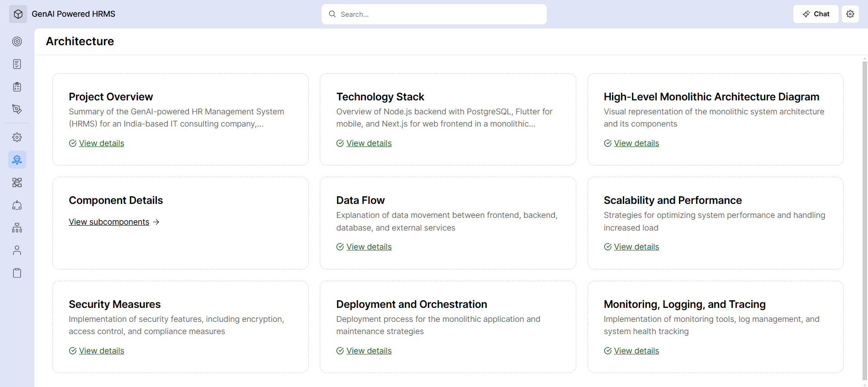Open the hierarchy org-chart sidebar icon

pos(17,228)
